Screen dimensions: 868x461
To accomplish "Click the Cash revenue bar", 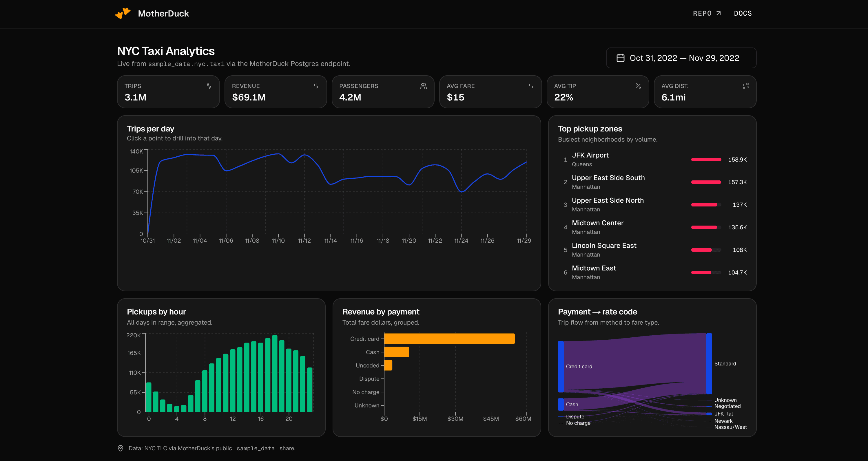I will (x=397, y=352).
